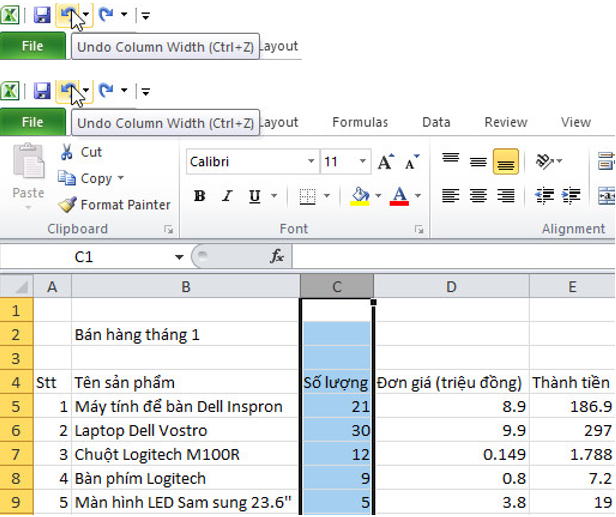Switch to the Review tab
Viewport: 616px width, 517px height.
pyautogui.click(x=506, y=123)
